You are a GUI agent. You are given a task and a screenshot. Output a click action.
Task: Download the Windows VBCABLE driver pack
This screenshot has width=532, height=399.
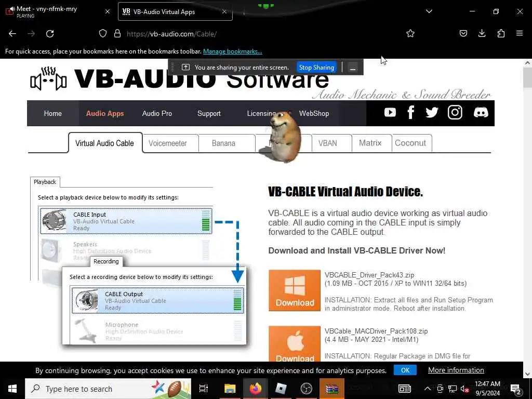click(x=295, y=290)
